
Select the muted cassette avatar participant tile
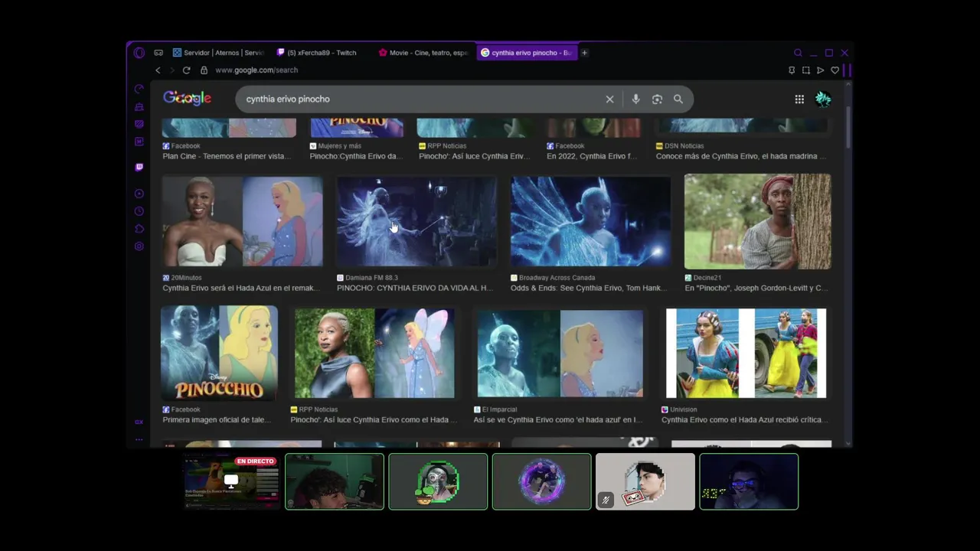(x=645, y=481)
